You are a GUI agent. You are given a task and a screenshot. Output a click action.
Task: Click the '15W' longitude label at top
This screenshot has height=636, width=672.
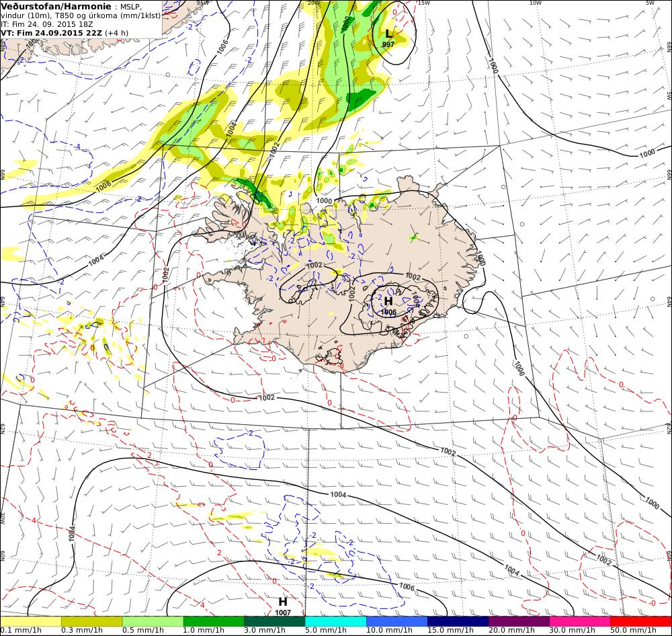coord(424,3)
